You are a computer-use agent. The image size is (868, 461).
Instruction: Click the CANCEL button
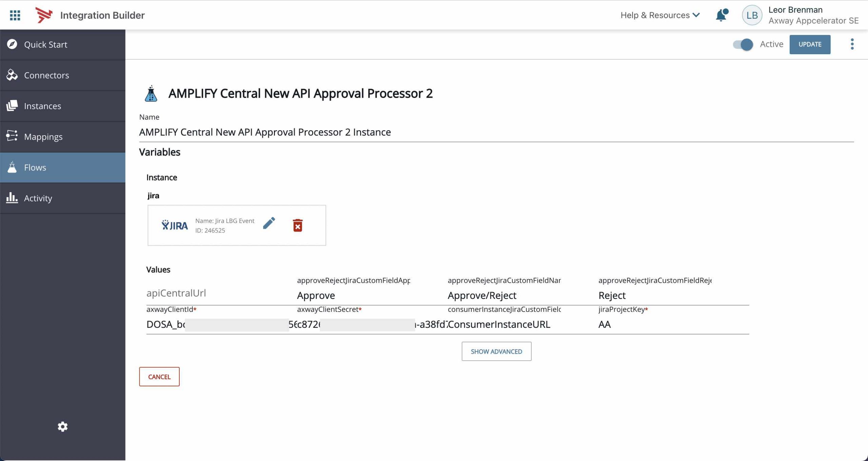coord(159,377)
